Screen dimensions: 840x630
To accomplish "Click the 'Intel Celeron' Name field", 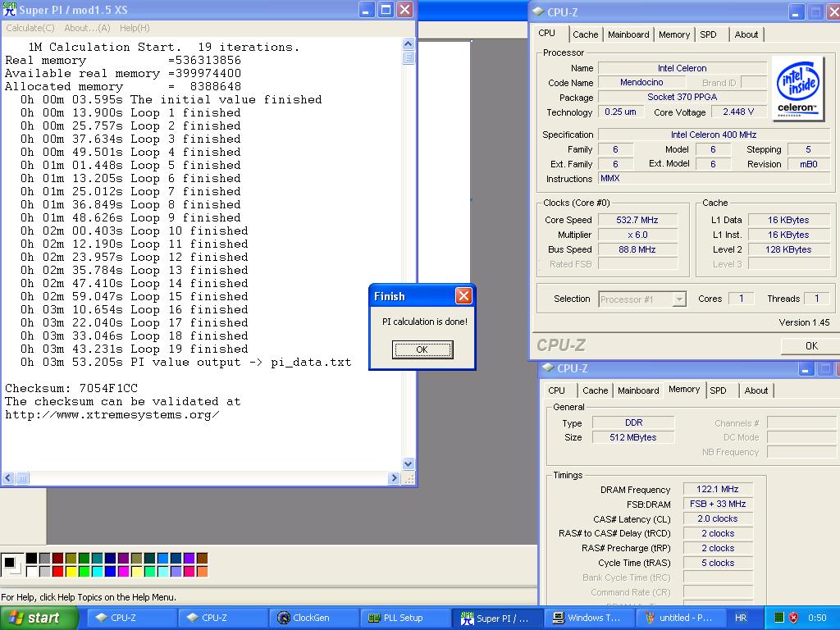I will [x=682, y=68].
